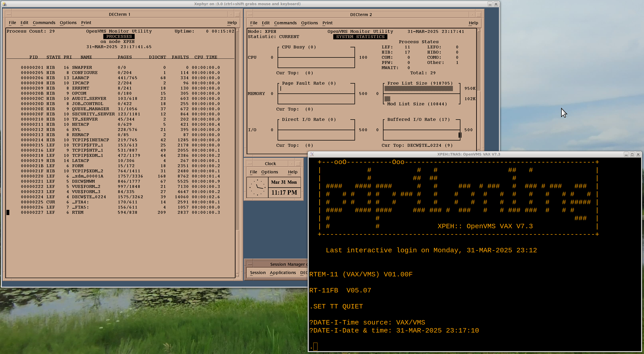Open Clock's Options menu
The width and height of the screenshot is (644, 354).
[269, 172]
